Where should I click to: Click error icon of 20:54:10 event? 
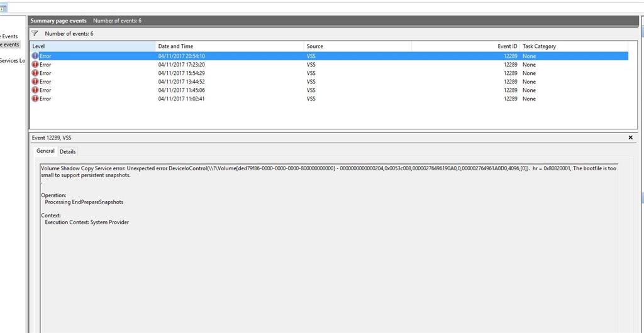[x=35, y=56]
